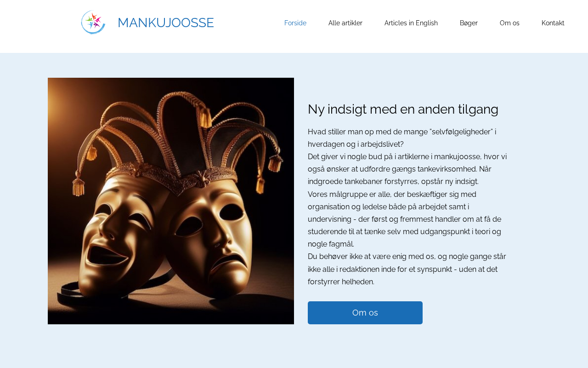The height and width of the screenshot is (368, 588).
Task: Open the Bøger menu item
Action: coord(469,23)
